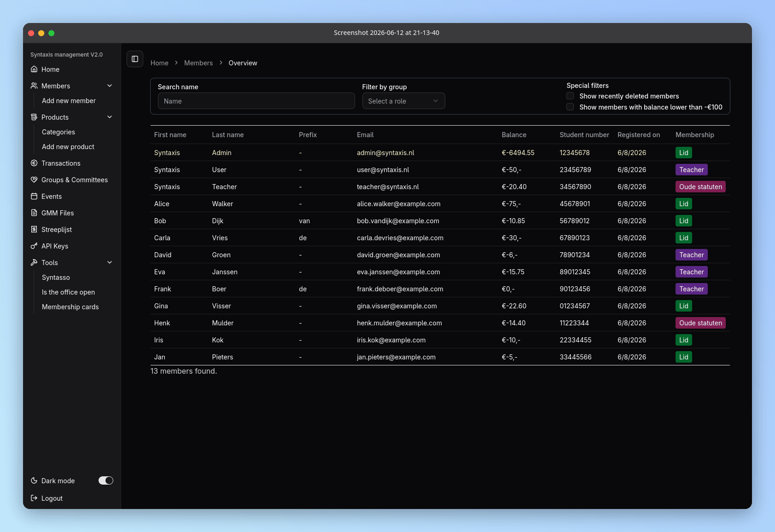
Task: Open Categories under Products
Action: point(58,132)
